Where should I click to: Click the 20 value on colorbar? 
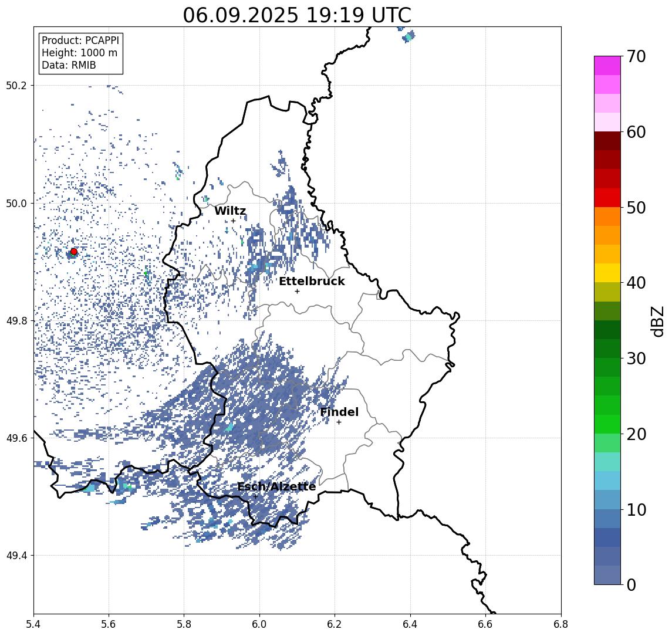pyautogui.click(x=636, y=434)
